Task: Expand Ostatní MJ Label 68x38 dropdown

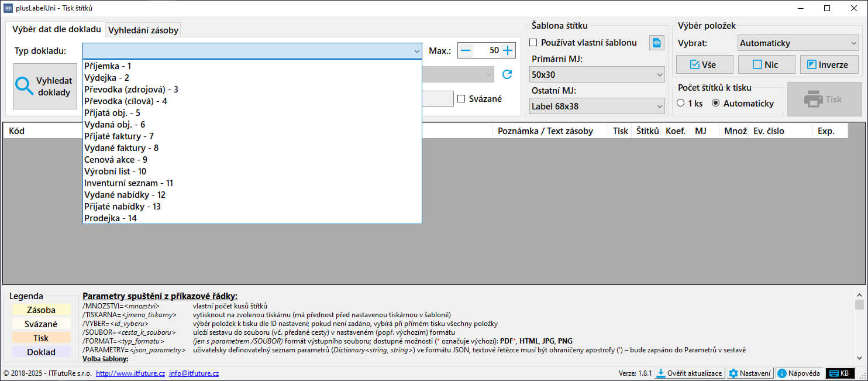Action: point(597,106)
